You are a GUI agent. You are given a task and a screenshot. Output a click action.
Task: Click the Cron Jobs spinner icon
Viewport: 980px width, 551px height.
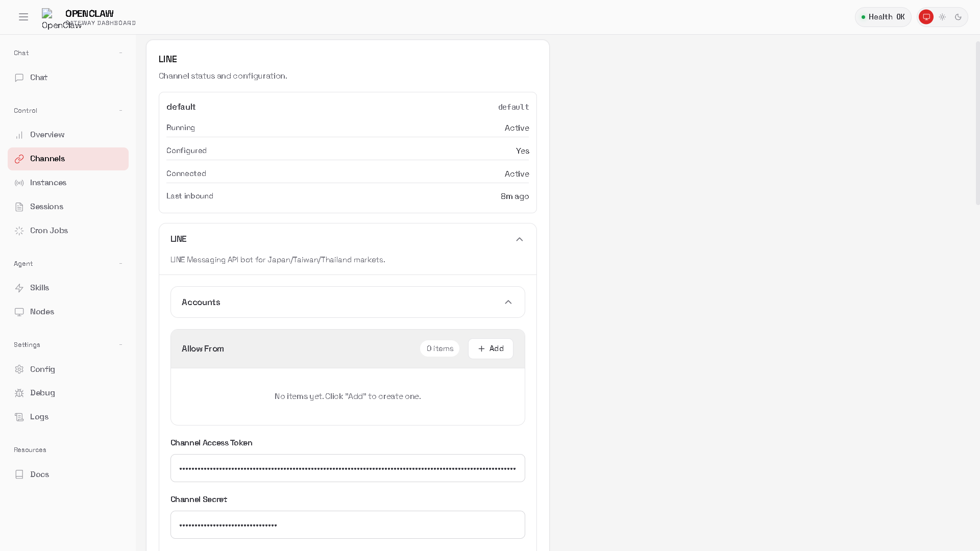(x=19, y=231)
